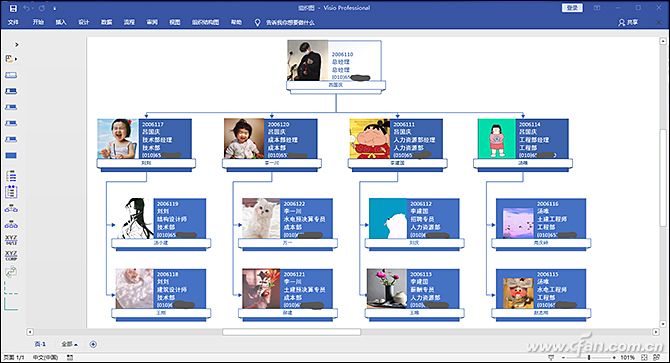Select the 成本部经理 box with ID 2006120

[x=272, y=144]
